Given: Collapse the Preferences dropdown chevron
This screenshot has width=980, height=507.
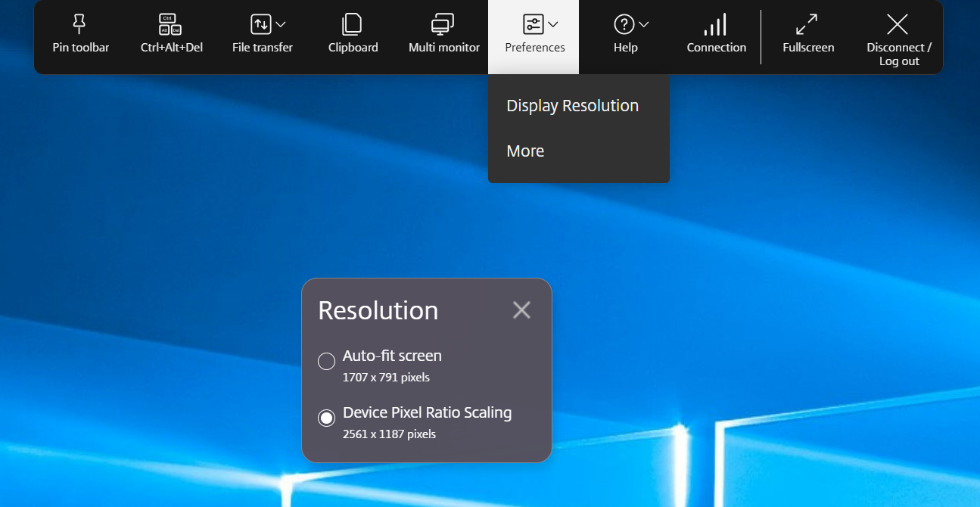Looking at the screenshot, I should (x=553, y=24).
